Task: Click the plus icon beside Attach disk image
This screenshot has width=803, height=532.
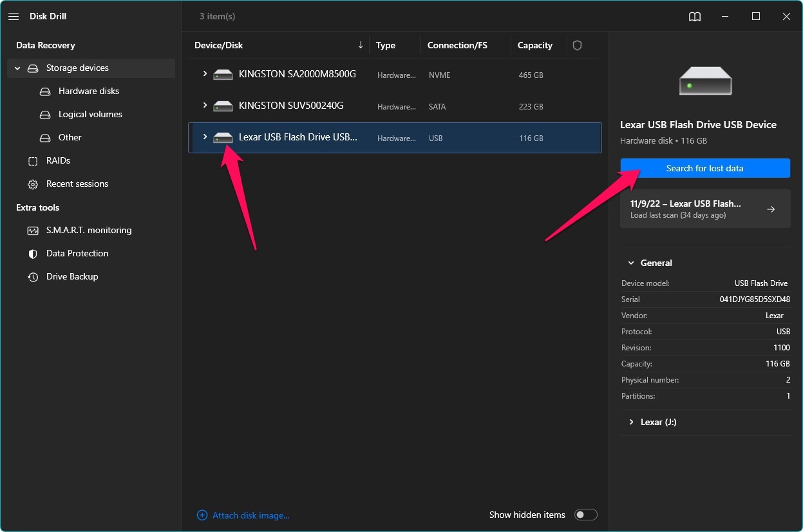Action: click(x=202, y=515)
